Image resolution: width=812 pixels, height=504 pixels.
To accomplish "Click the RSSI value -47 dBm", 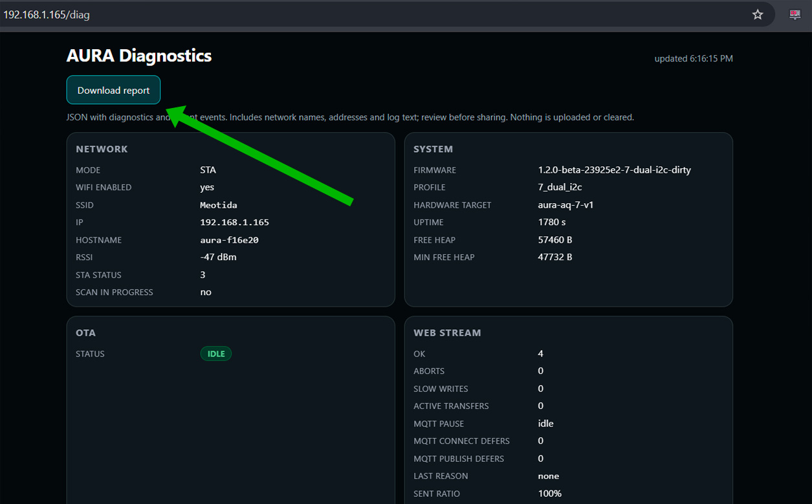I will pyautogui.click(x=218, y=257).
